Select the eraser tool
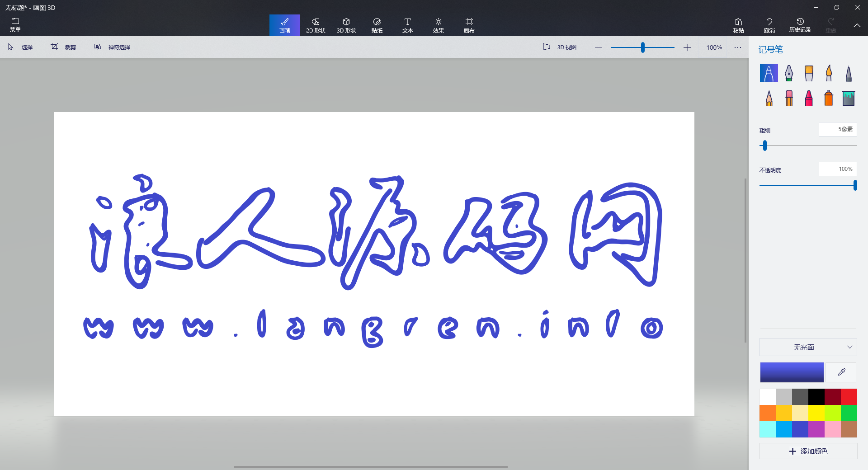Image resolution: width=868 pixels, height=470 pixels. pyautogui.click(x=788, y=98)
